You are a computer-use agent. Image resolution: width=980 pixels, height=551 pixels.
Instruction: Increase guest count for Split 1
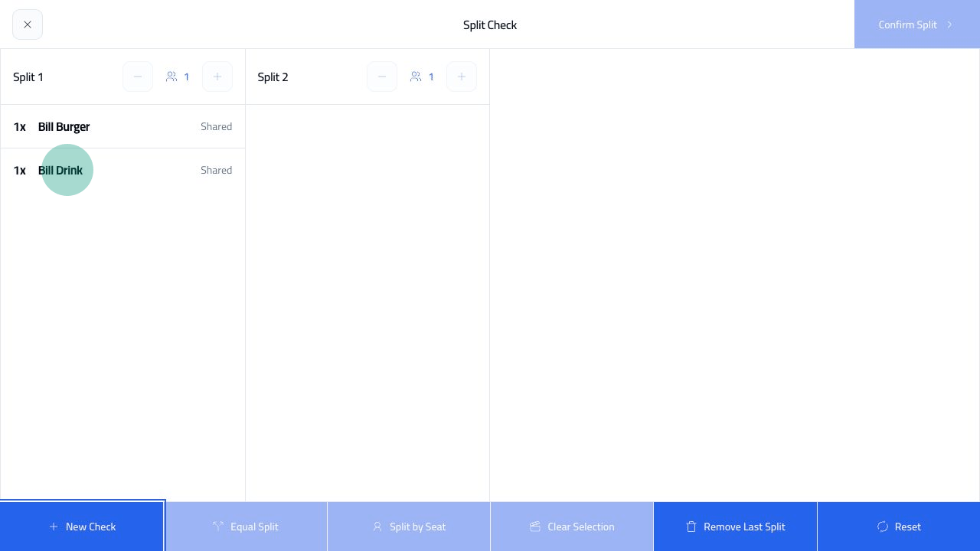click(217, 77)
